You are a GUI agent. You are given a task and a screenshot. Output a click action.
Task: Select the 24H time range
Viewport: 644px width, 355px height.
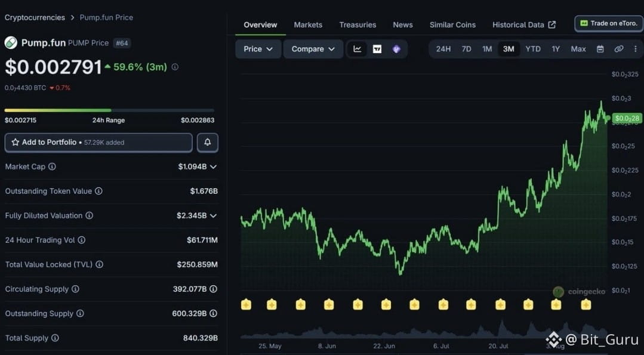tap(443, 50)
